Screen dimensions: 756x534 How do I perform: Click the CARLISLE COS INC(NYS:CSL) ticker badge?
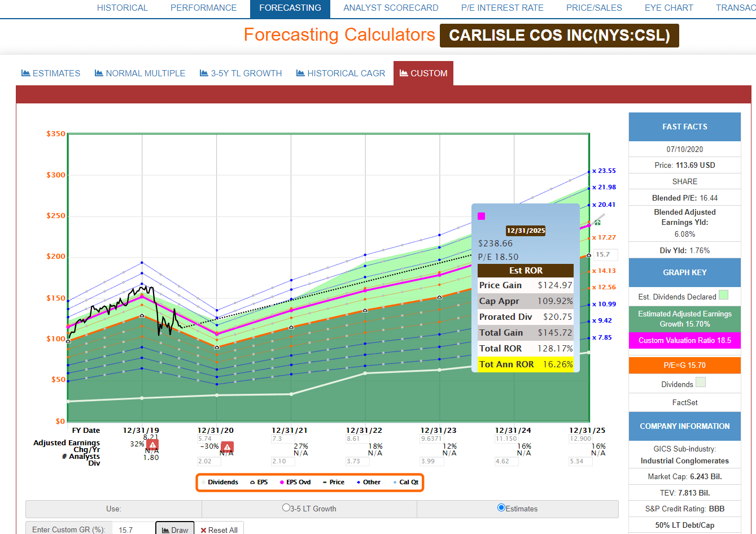tap(560, 36)
